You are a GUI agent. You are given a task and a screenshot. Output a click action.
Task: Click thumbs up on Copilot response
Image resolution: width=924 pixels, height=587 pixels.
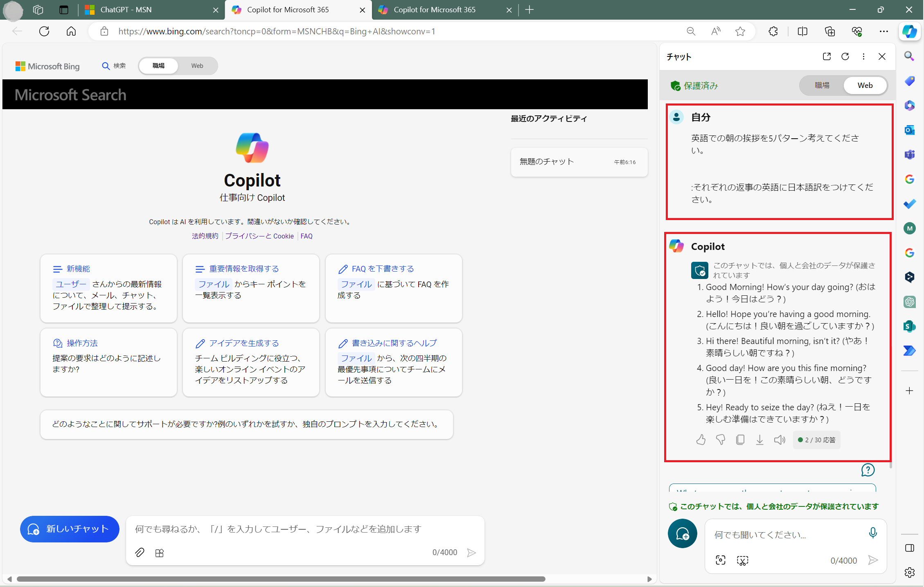[x=701, y=440]
